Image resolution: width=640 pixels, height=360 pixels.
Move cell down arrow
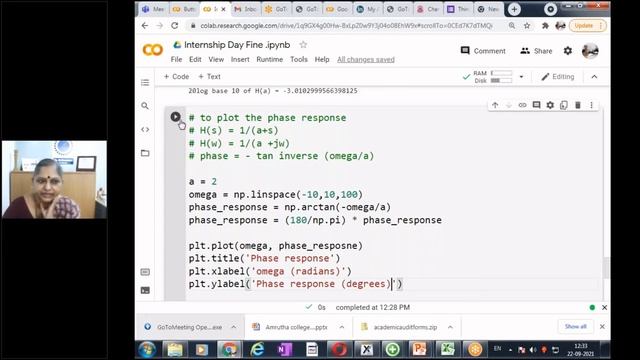(x=509, y=105)
